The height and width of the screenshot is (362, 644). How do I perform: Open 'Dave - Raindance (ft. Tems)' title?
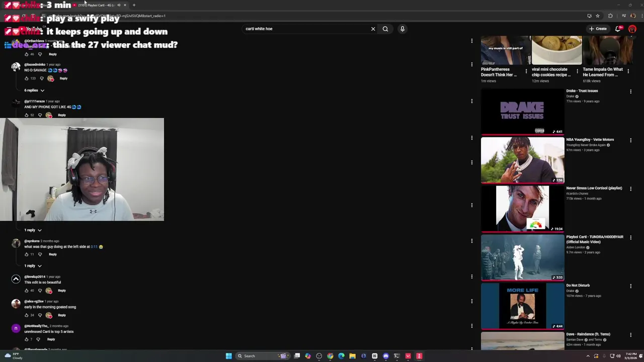point(588,334)
